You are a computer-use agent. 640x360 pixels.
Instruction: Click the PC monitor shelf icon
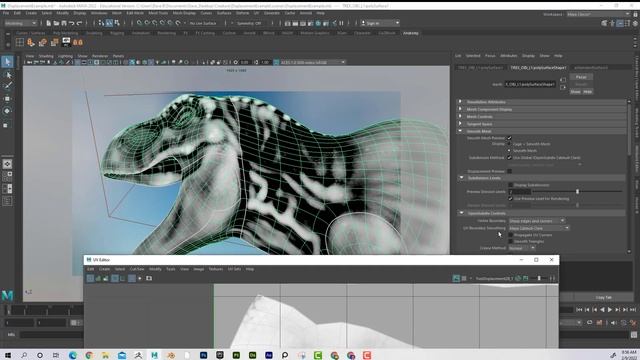click(x=66, y=42)
